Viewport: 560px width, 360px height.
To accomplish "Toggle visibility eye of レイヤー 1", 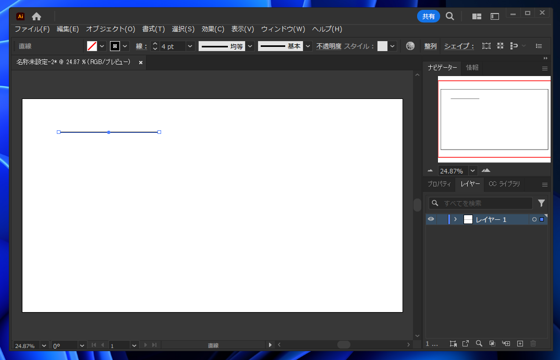I will pos(431,219).
